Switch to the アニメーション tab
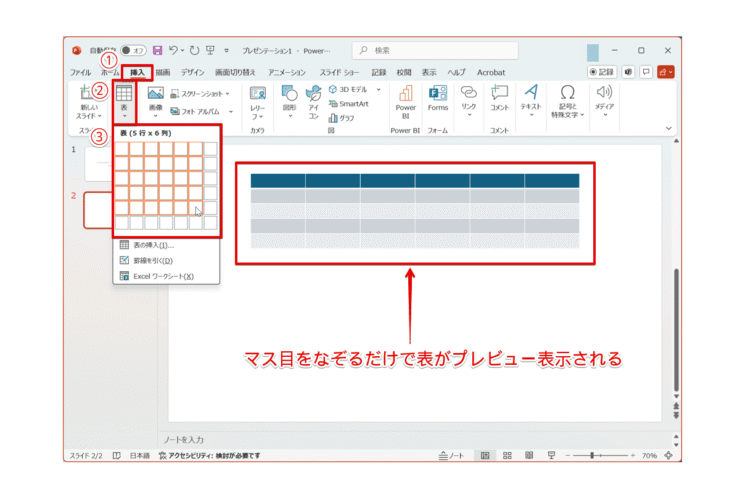The image size is (740, 493). pyautogui.click(x=287, y=72)
